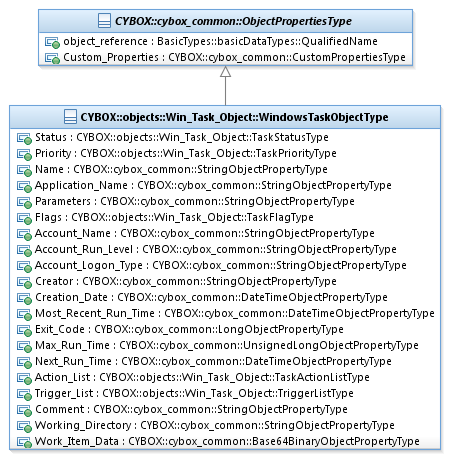Select the generalization arrow between the classes

point(226,86)
